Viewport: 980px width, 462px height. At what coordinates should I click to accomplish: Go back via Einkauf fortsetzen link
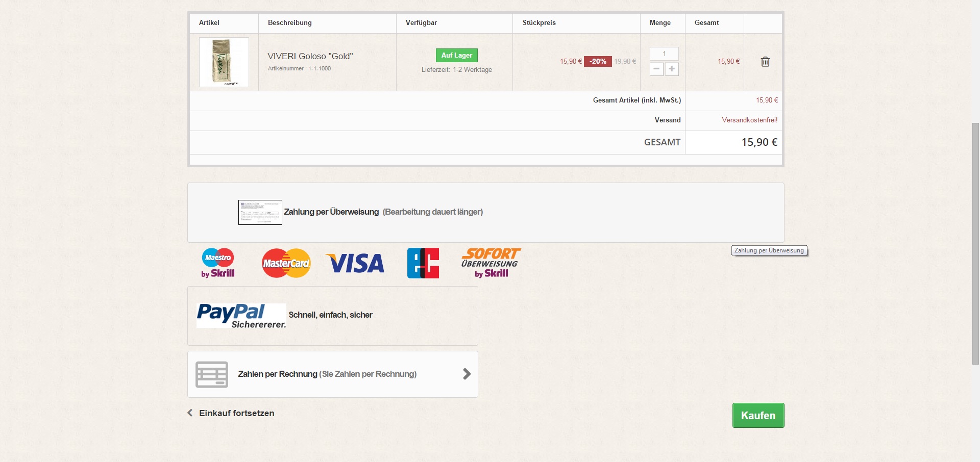tap(236, 413)
